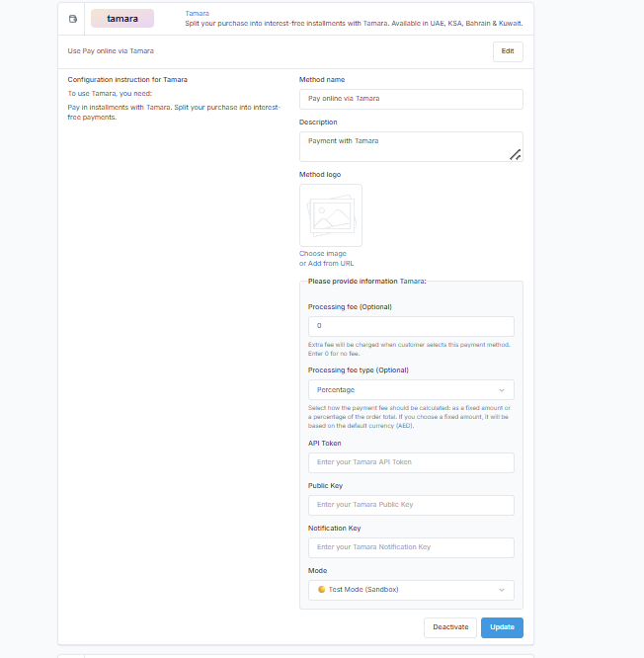Screen dimensions: 644x658
Task: Click the Tamara link in configuration instructions
Action: 158,107
